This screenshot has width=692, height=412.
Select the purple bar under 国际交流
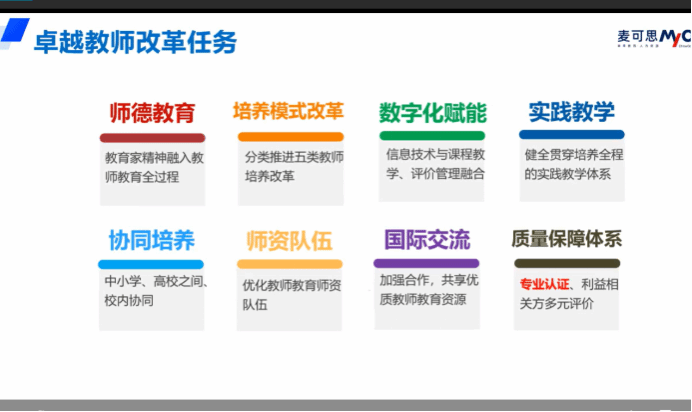click(x=427, y=263)
